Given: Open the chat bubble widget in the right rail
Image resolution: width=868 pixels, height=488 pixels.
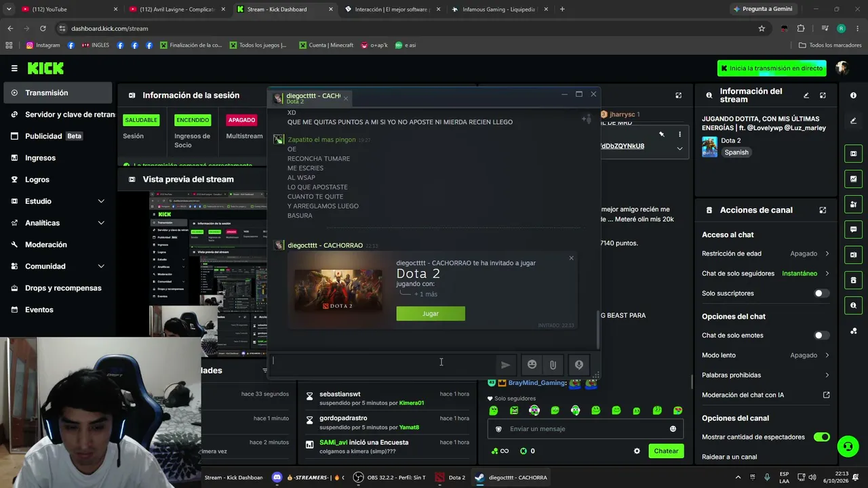Looking at the screenshot, I should 853,229.
